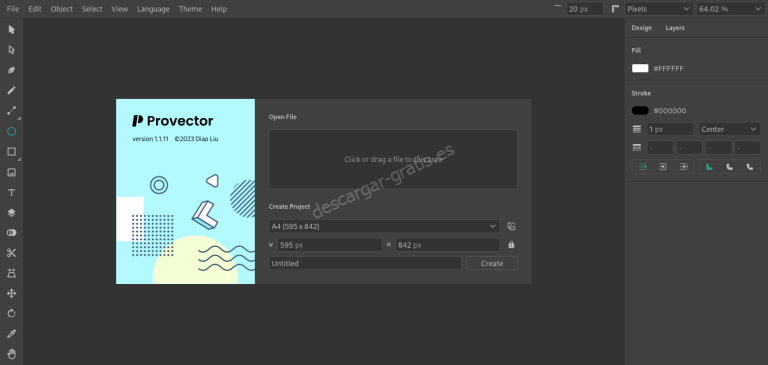The image size is (768, 365).
Task: Switch to the Design tab
Action: click(642, 28)
